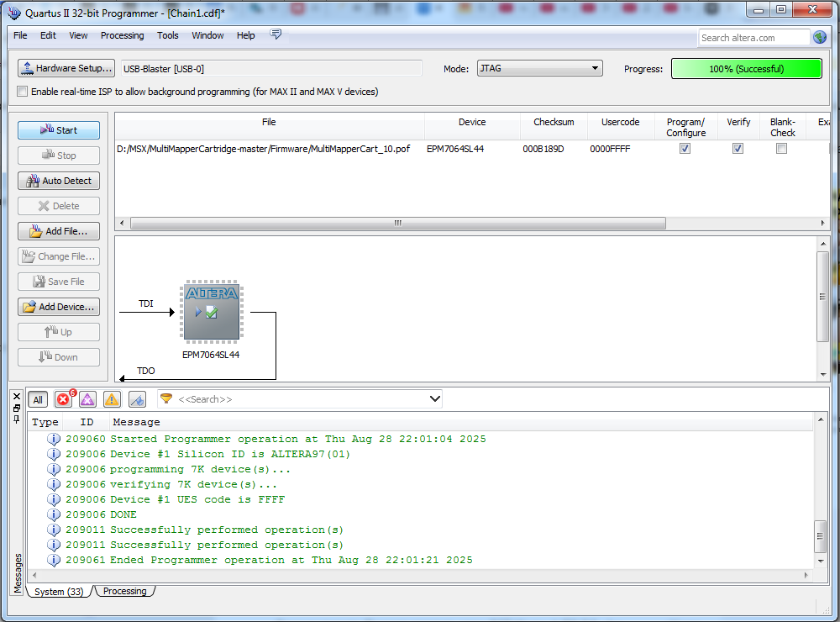This screenshot has height=622, width=840.
Task: Pin the Messages panel
Action: point(17,419)
